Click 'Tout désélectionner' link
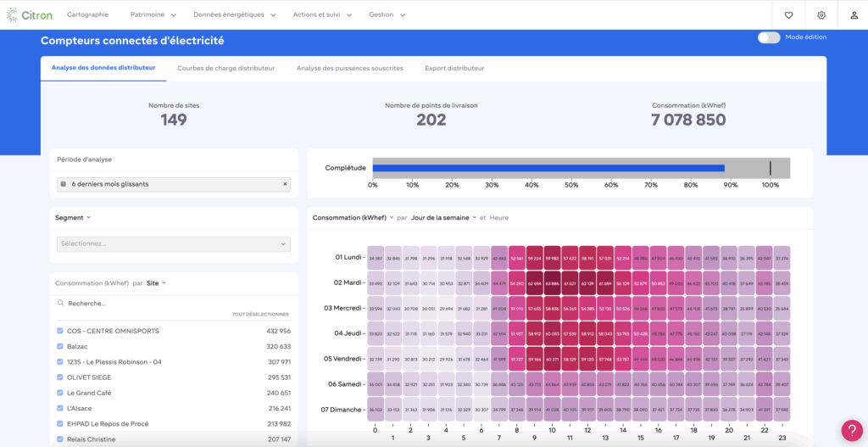The height and width of the screenshot is (447, 868). 261,315
